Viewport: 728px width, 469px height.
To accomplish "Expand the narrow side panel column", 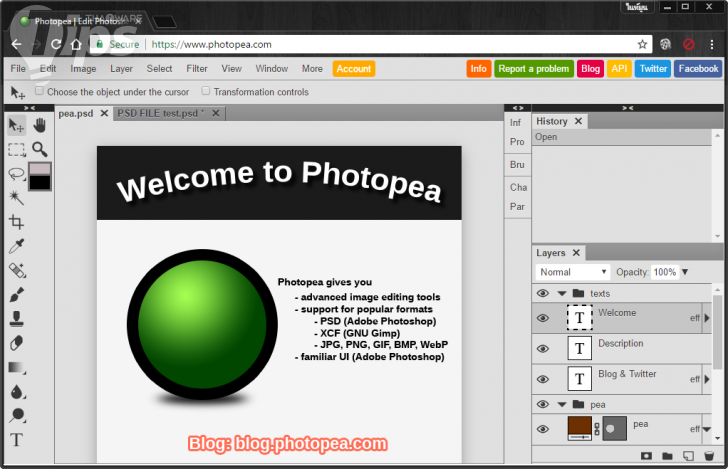I will pos(518,108).
